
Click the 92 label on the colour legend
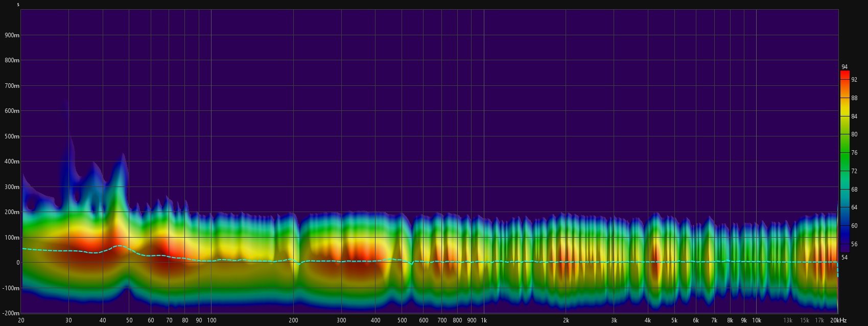pyautogui.click(x=854, y=80)
